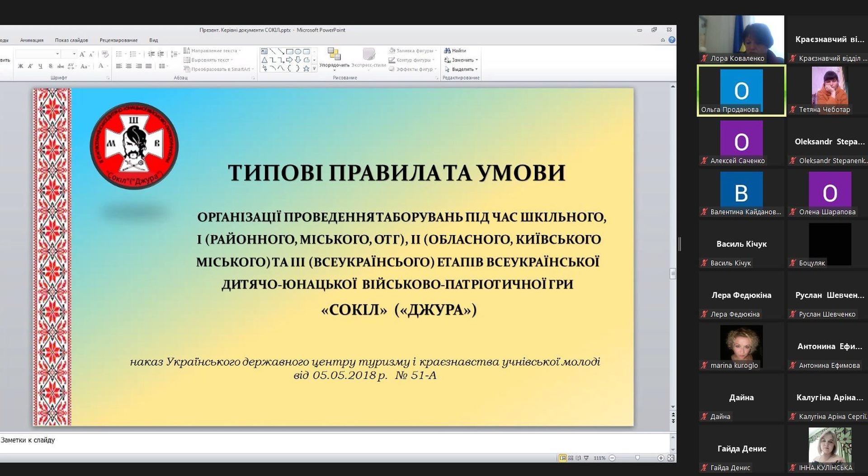Viewport: 868px width, 476px height.
Task: Open Paragraph (Абзац) dialog launcher
Action: (253, 78)
